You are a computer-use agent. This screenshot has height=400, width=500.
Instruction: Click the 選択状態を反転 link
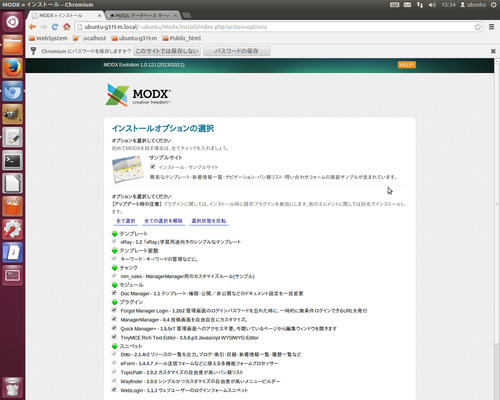pos(209,221)
